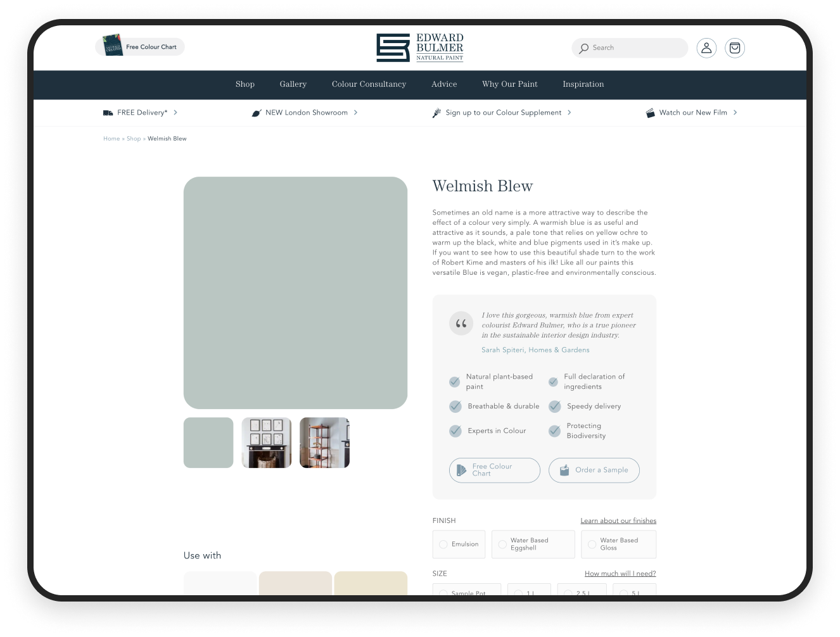Select the Water Based Eggshell finish
This screenshot has height=637, width=840.
pos(533,545)
